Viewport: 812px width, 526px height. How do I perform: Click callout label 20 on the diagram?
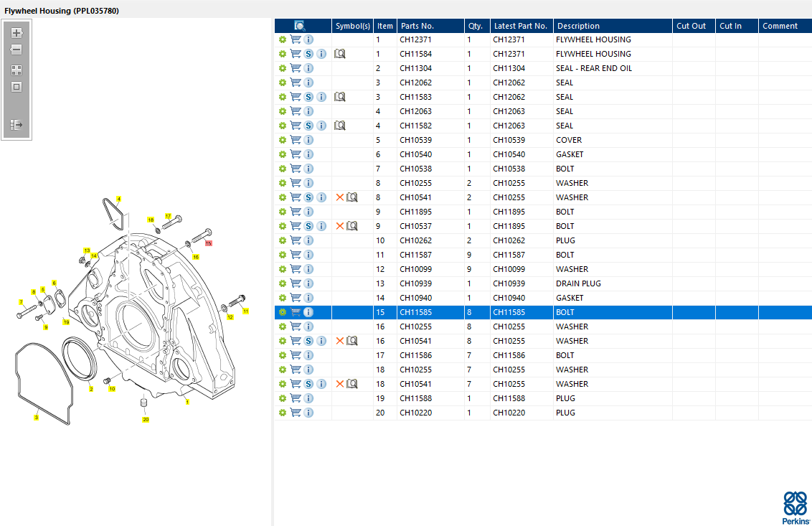click(x=146, y=419)
